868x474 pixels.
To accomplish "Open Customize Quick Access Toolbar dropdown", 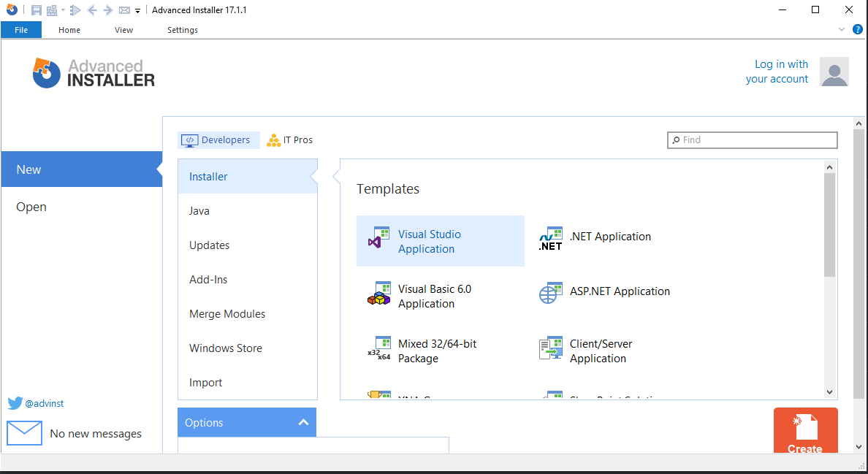I will click(138, 10).
